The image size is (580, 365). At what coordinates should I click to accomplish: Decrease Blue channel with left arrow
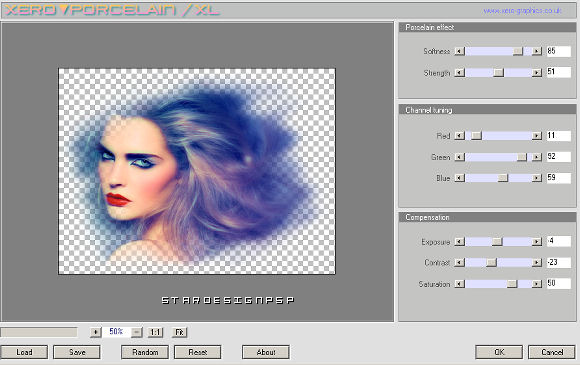(459, 178)
